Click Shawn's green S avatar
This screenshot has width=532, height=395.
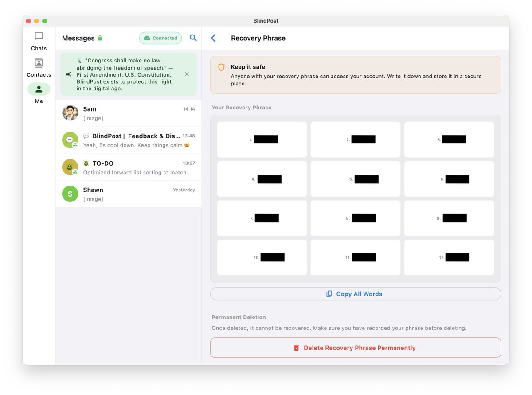pos(70,194)
